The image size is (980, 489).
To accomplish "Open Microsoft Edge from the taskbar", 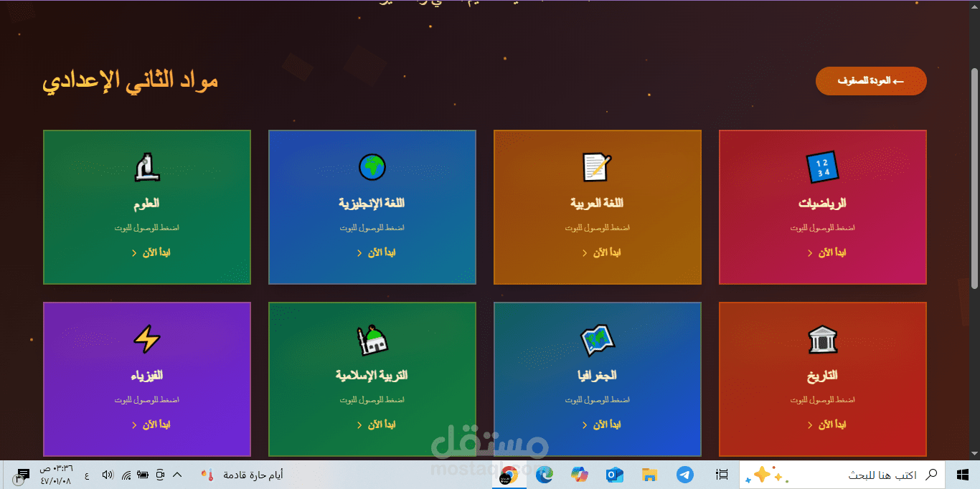I will pos(545,475).
